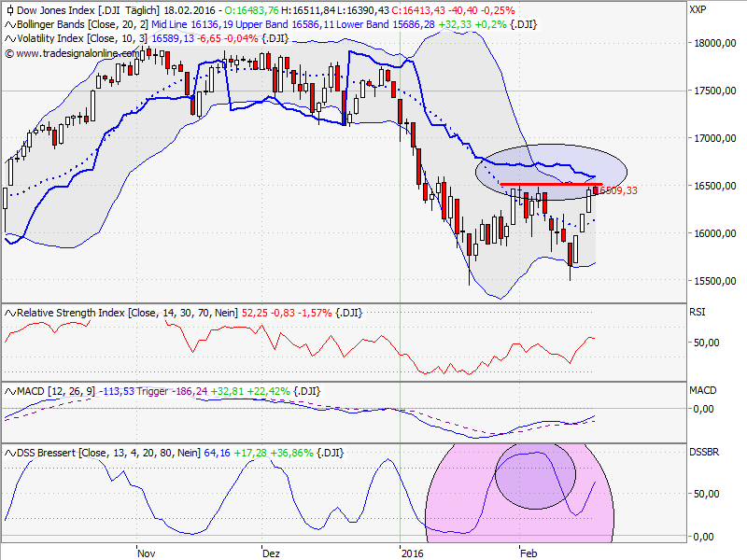Open the www.tradesignalonline.com watermark link
The image size is (747, 560).
point(78,52)
